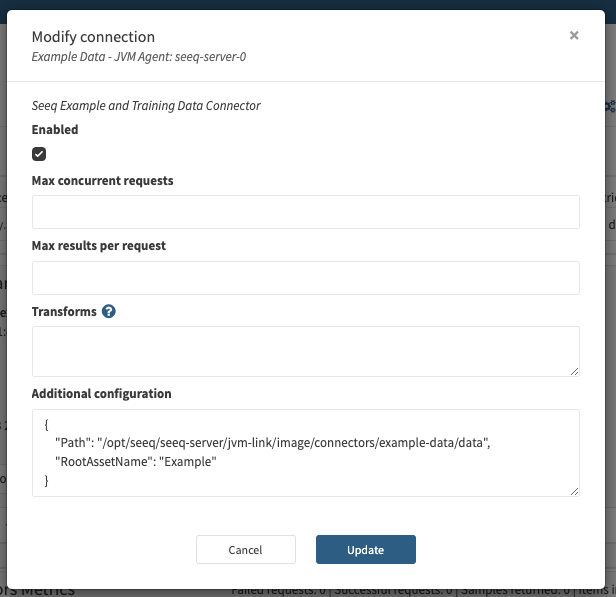Click inside the empty Transforms text area
Image resolution: width=616 pixels, height=597 pixels.
click(306, 350)
